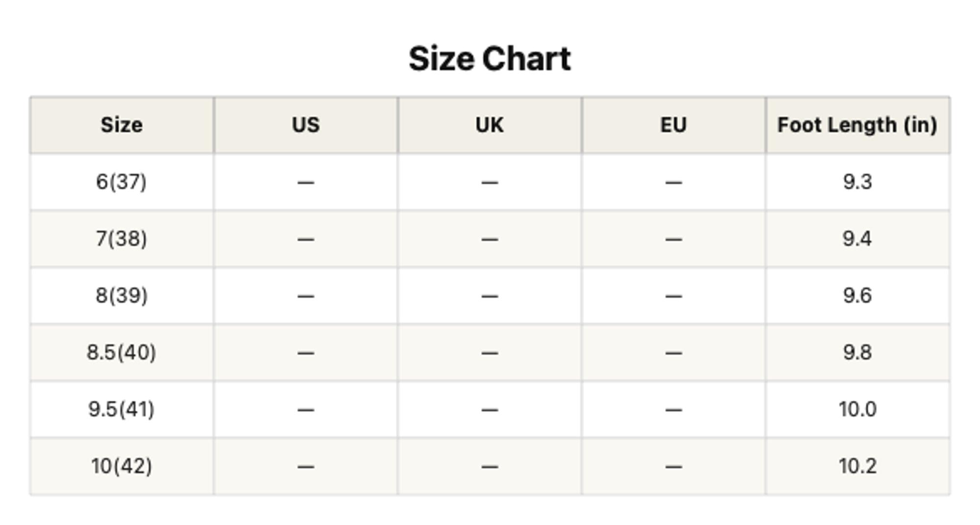Click the US dash in the 6(37) row
This screenshot has height=525, width=980.
tap(306, 183)
